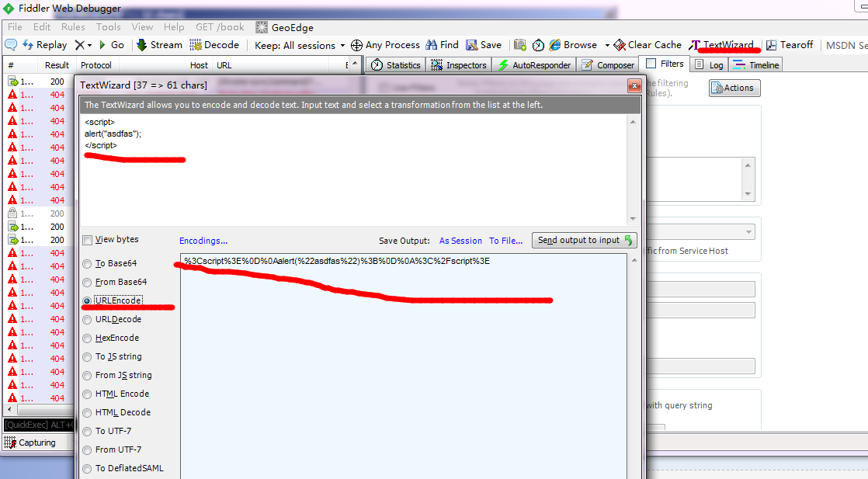Click the Any Process target icon
This screenshot has height=479, width=868.
356,45
